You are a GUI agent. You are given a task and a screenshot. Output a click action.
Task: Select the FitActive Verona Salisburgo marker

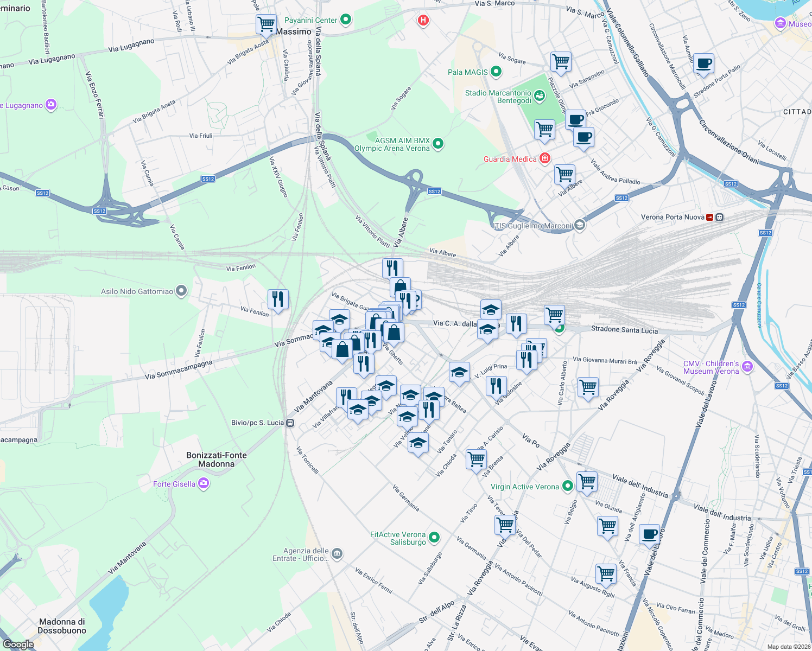[434, 536]
